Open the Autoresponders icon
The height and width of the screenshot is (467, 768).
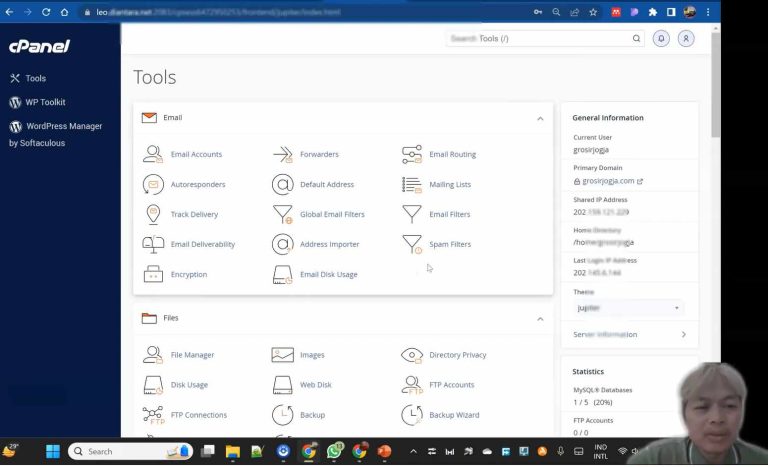(153, 185)
